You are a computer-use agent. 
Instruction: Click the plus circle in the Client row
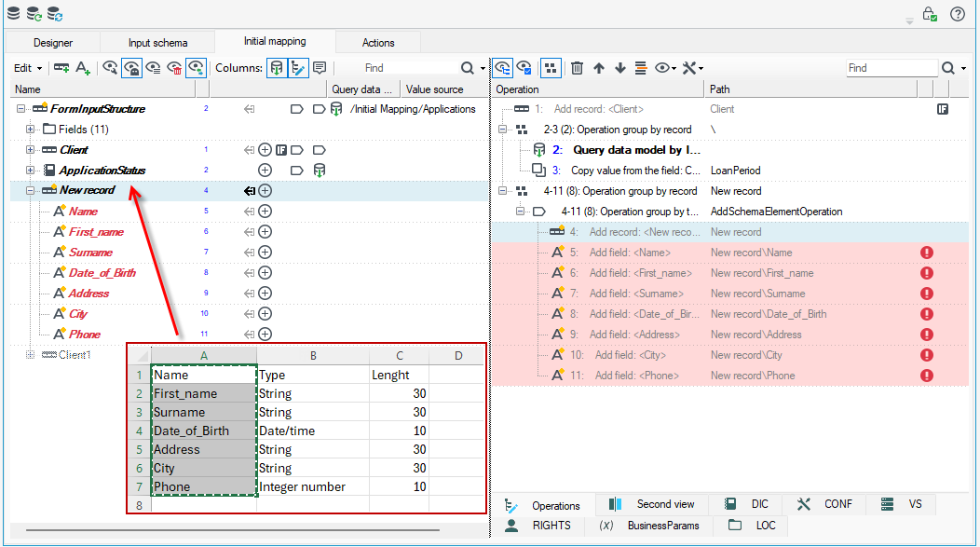[265, 150]
